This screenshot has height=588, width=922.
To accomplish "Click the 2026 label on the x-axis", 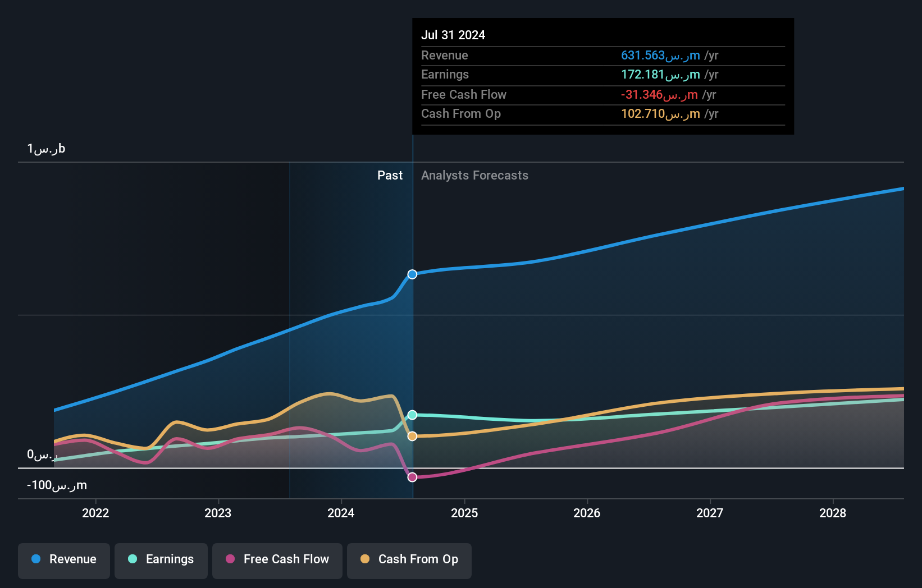I will click(x=587, y=513).
